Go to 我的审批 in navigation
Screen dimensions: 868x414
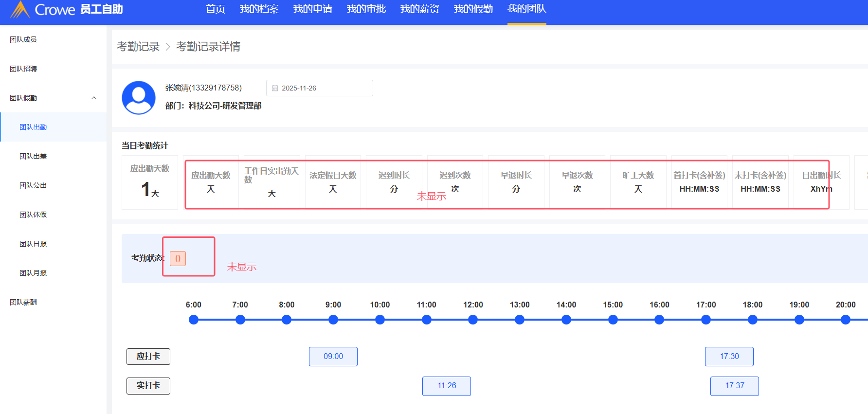366,9
